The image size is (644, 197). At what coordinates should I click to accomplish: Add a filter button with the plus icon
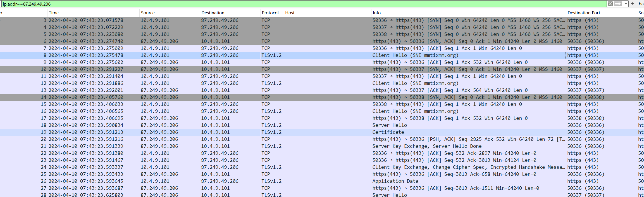click(632, 4)
